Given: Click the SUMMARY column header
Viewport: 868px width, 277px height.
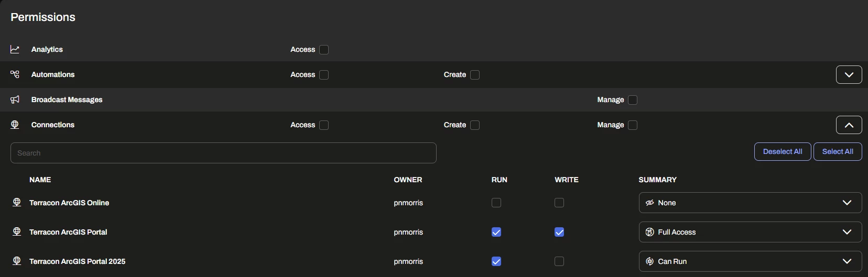Looking at the screenshot, I should (x=658, y=180).
